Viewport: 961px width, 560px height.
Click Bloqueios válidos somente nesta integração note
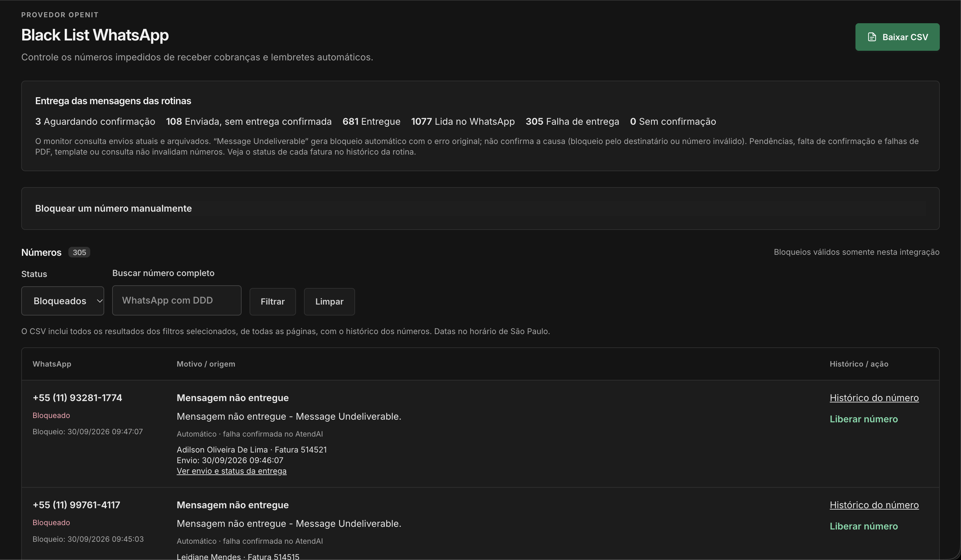coord(856,252)
